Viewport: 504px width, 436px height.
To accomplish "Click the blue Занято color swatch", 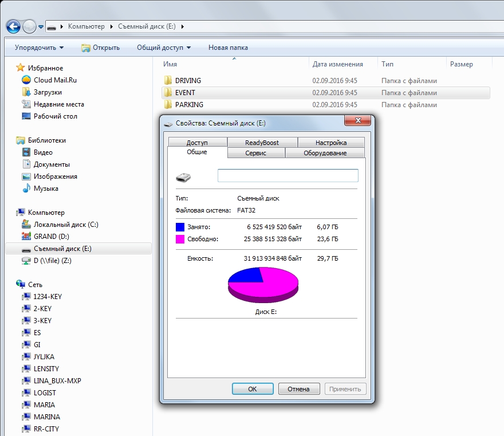I will [180, 227].
